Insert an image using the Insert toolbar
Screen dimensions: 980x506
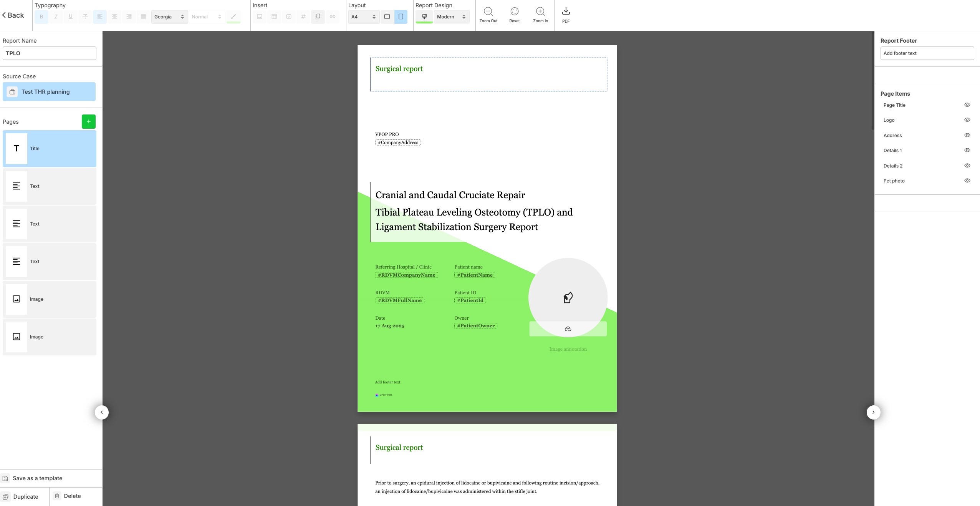[260, 17]
